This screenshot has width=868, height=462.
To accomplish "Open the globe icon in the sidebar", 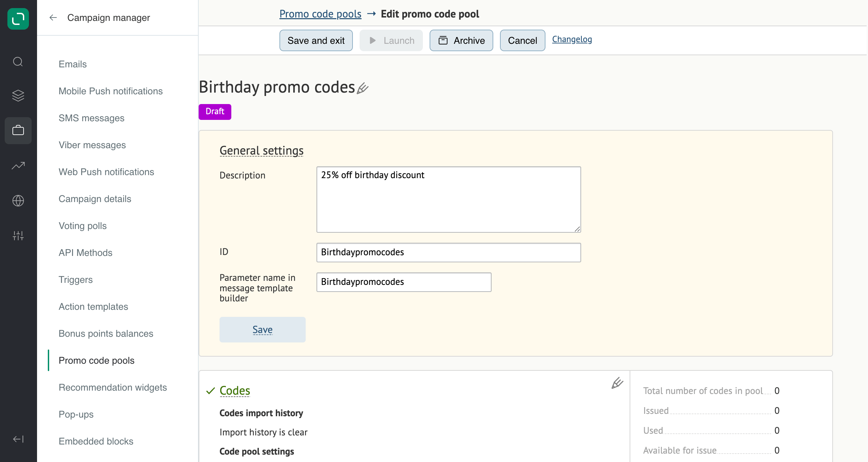I will click(18, 200).
